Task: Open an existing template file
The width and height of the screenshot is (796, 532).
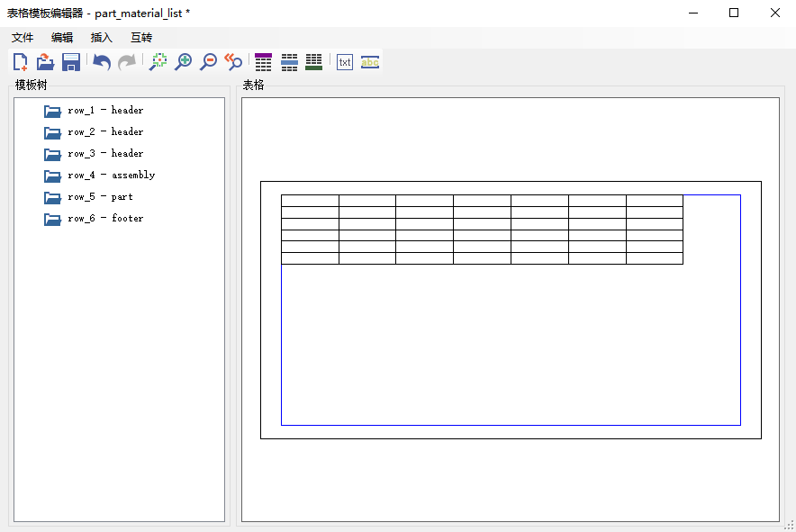Action: click(45, 62)
